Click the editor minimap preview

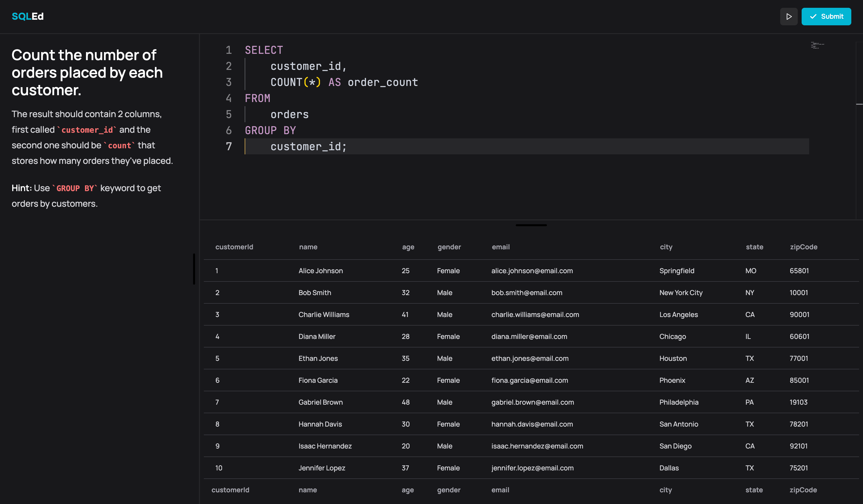817,45
